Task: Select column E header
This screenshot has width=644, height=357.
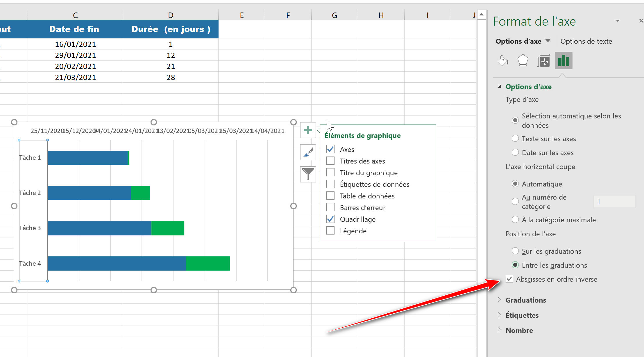Action: pyautogui.click(x=242, y=15)
